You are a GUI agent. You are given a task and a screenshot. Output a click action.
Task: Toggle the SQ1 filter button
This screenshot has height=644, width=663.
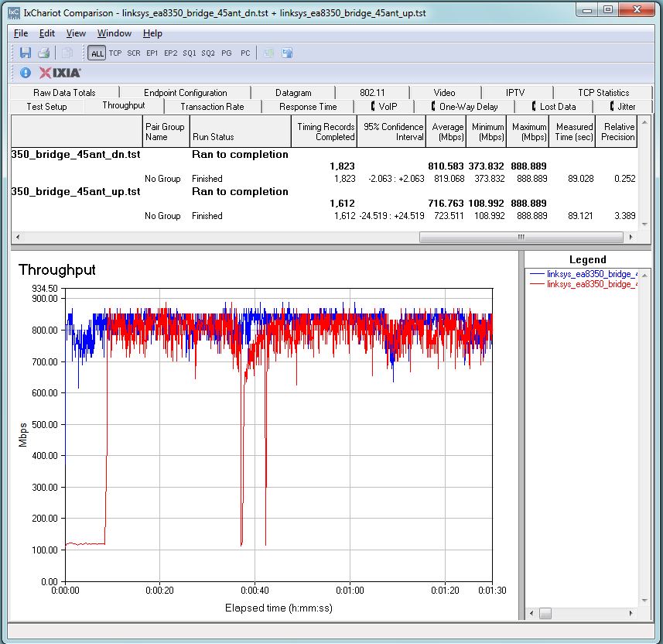(189, 53)
